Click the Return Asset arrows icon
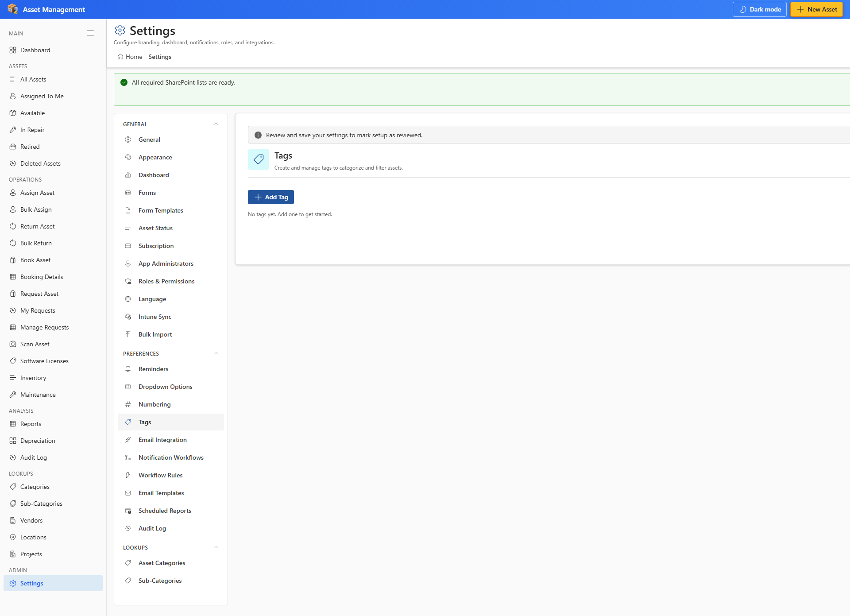The height and width of the screenshot is (616, 850). [x=13, y=226]
